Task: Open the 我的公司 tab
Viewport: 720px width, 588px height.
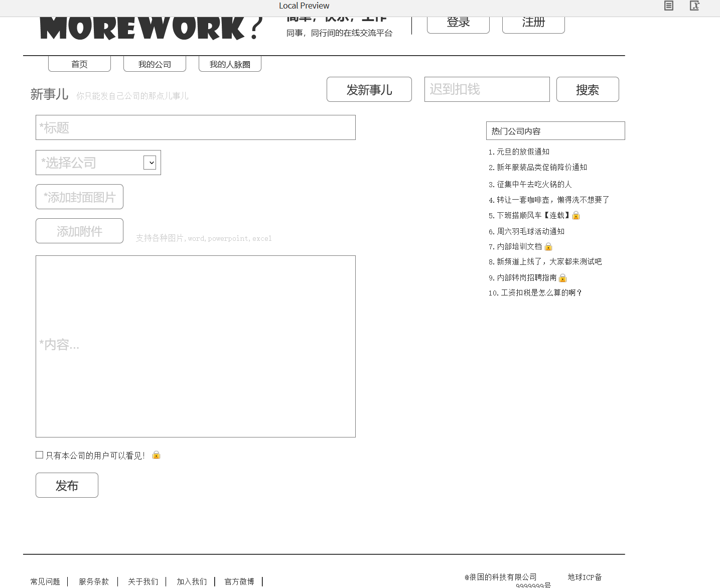Action: pos(155,64)
